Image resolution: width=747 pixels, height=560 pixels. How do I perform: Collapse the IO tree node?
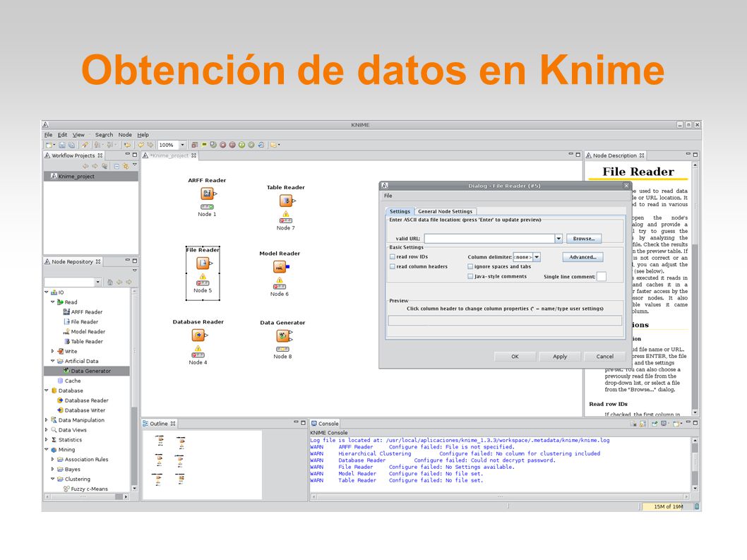[47, 292]
